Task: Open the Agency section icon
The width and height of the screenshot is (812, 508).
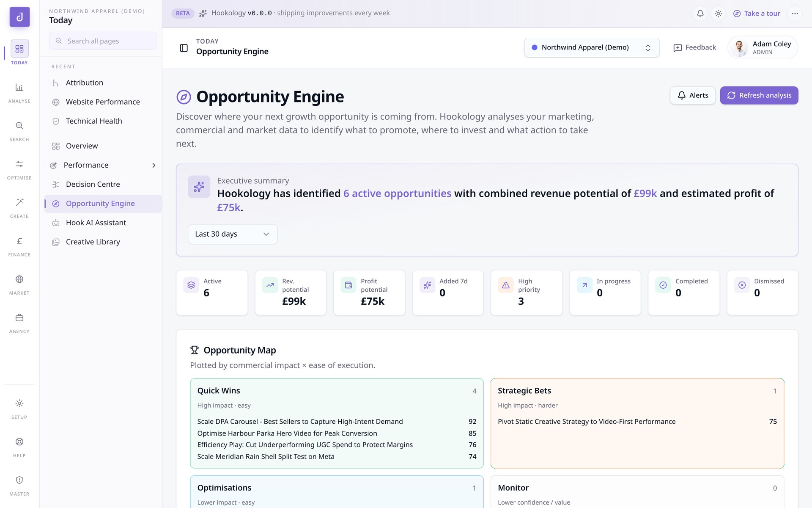Action: tap(19, 318)
